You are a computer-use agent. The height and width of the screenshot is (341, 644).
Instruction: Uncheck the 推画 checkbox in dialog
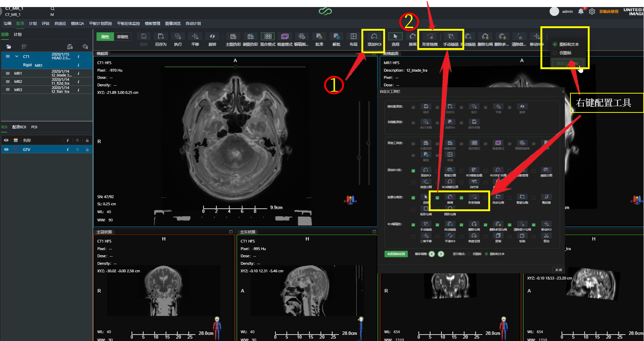(437, 198)
